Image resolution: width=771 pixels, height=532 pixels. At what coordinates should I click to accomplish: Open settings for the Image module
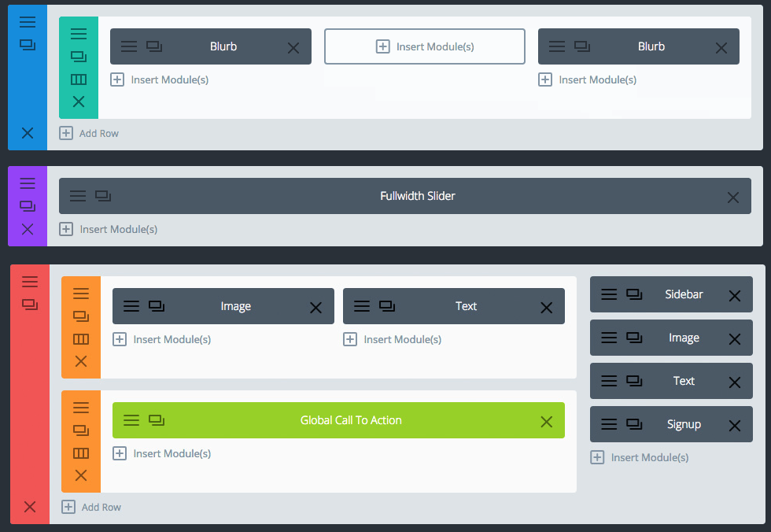(131, 306)
